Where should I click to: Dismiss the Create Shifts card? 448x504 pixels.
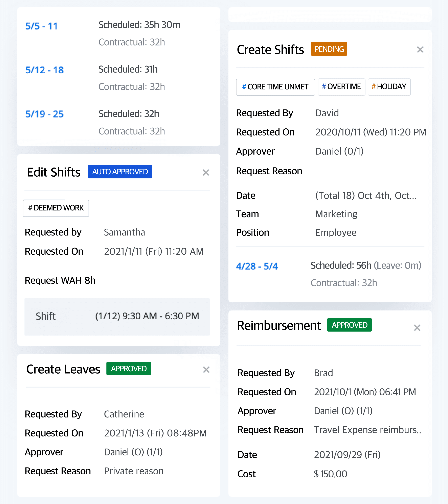coord(420,50)
